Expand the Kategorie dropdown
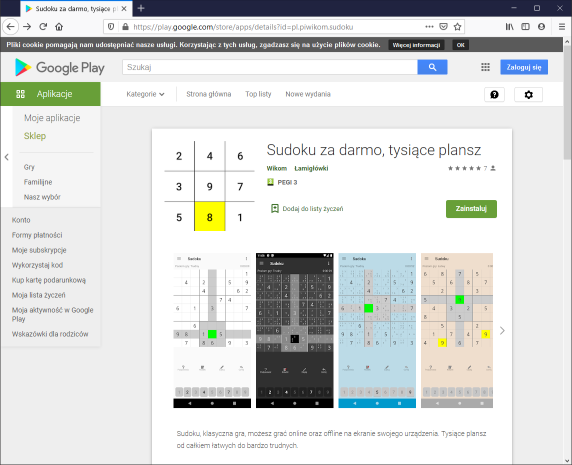This screenshot has width=572, height=465. pyautogui.click(x=145, y=94)
